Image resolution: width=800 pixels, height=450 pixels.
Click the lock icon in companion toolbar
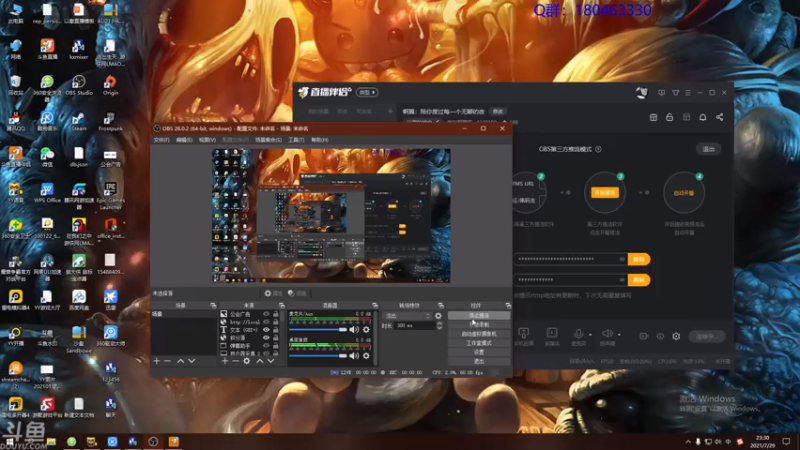tap(669, 117)
